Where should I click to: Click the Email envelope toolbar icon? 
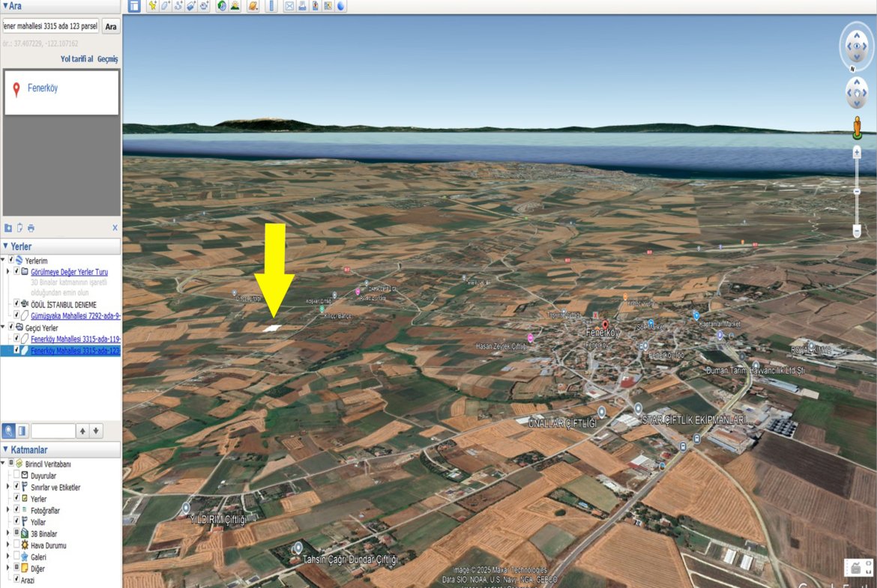[289, 6]
